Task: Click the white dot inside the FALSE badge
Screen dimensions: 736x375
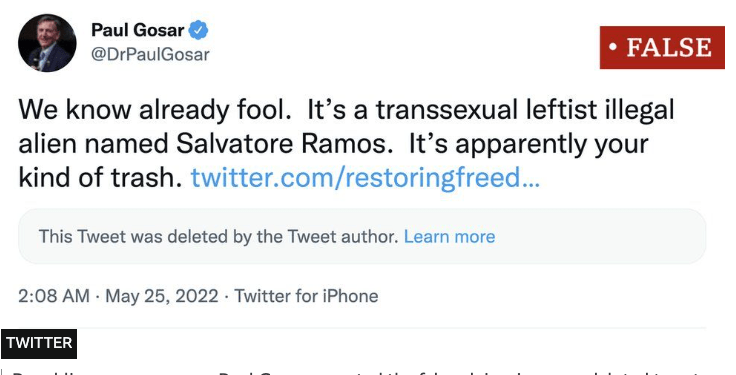Action: pos(612,48)
